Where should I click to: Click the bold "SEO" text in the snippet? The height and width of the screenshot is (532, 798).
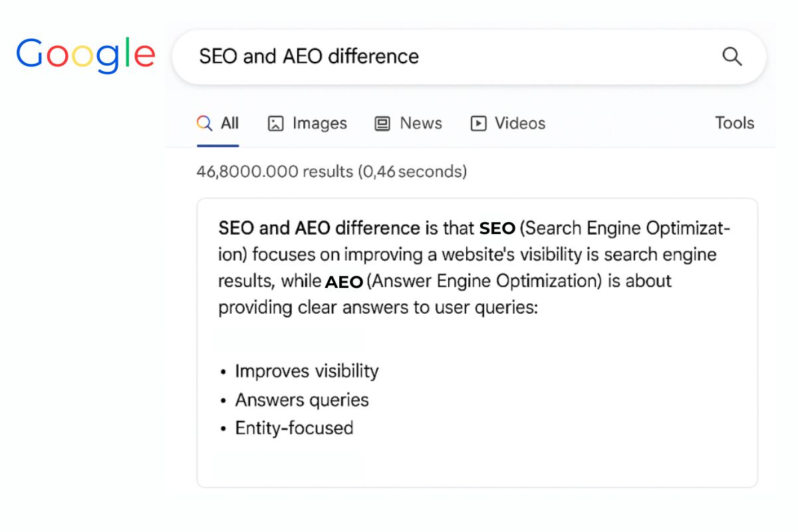[497, 228]
